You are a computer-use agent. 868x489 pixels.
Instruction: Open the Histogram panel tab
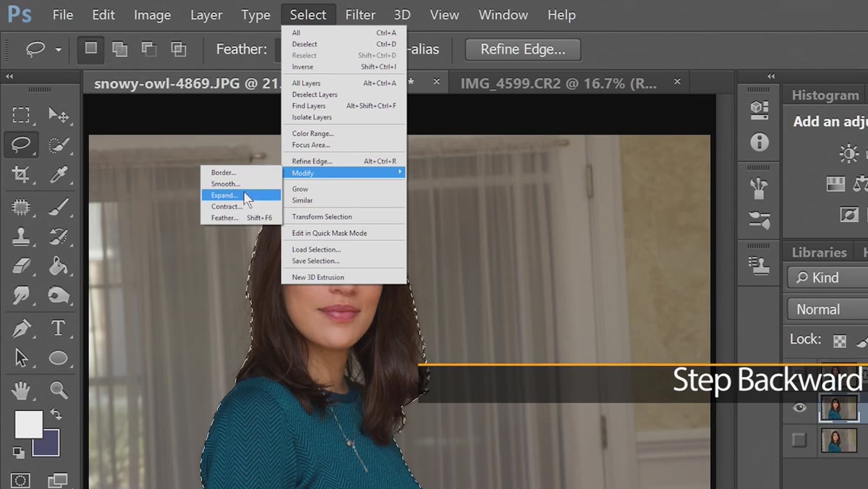pyautogui.click(x=825, y=95)
